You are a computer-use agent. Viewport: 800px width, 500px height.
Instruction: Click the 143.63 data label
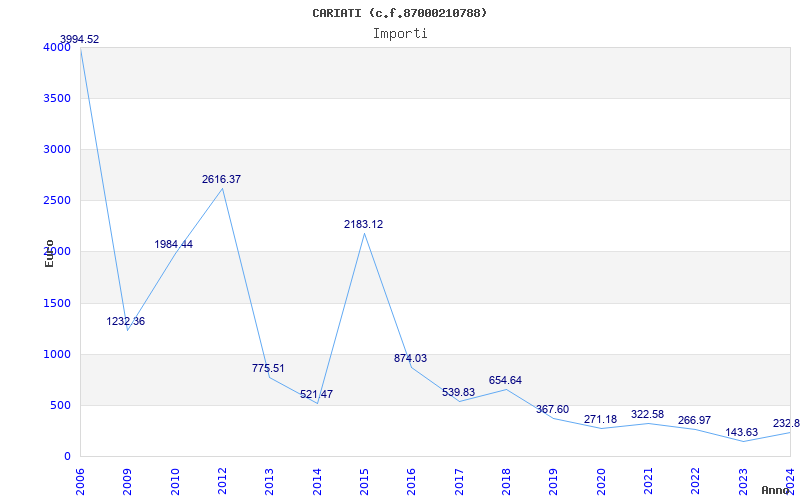pos(742,433)
